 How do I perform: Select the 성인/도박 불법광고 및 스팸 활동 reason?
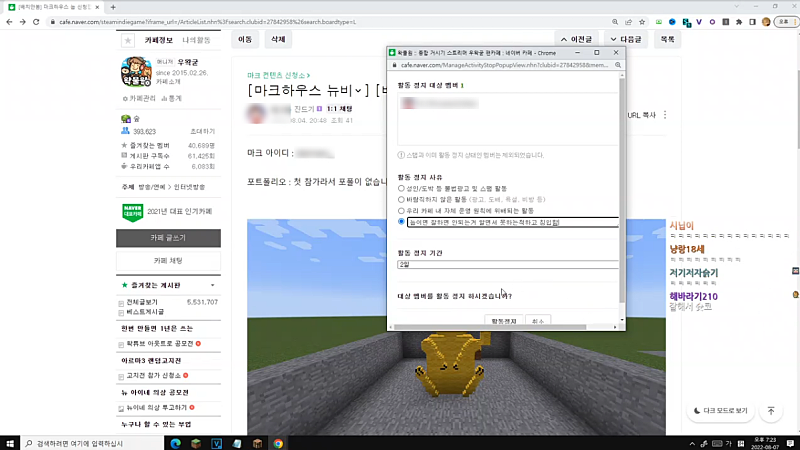[401, 188]
